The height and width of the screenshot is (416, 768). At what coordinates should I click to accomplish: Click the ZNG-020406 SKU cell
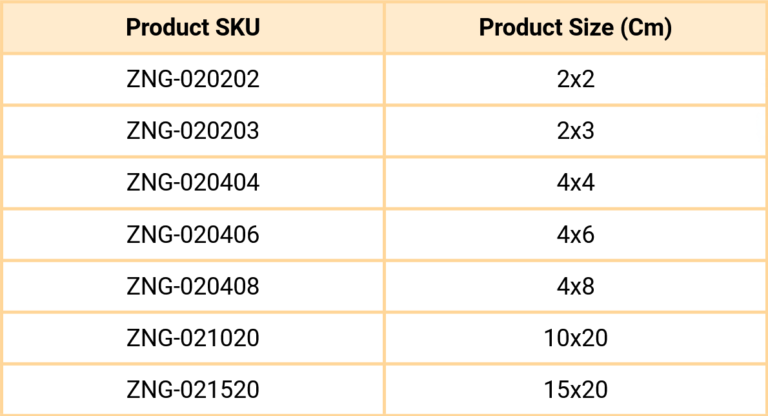(193, 235)
